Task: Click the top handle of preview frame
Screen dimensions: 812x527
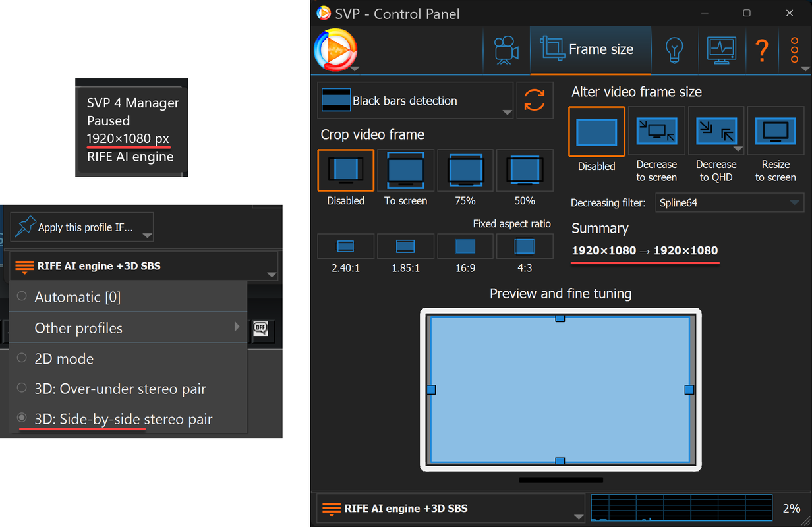Action: tap(560, 318)
